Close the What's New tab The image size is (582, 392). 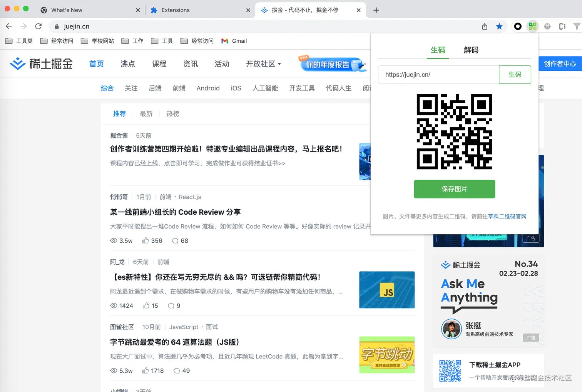138,10
